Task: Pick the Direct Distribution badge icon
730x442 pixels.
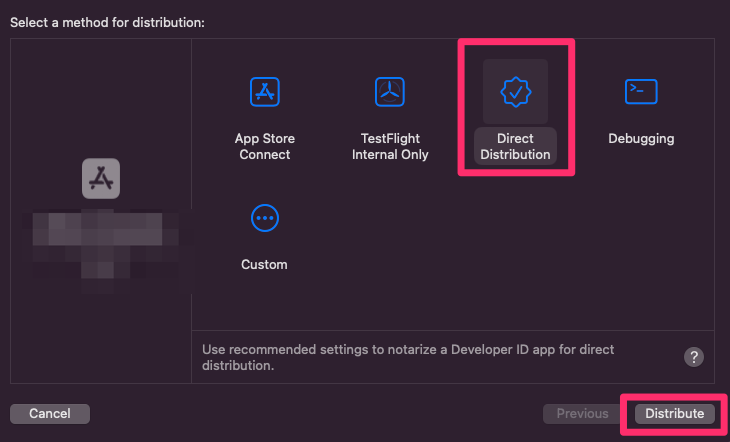Action: click(515, 92)
